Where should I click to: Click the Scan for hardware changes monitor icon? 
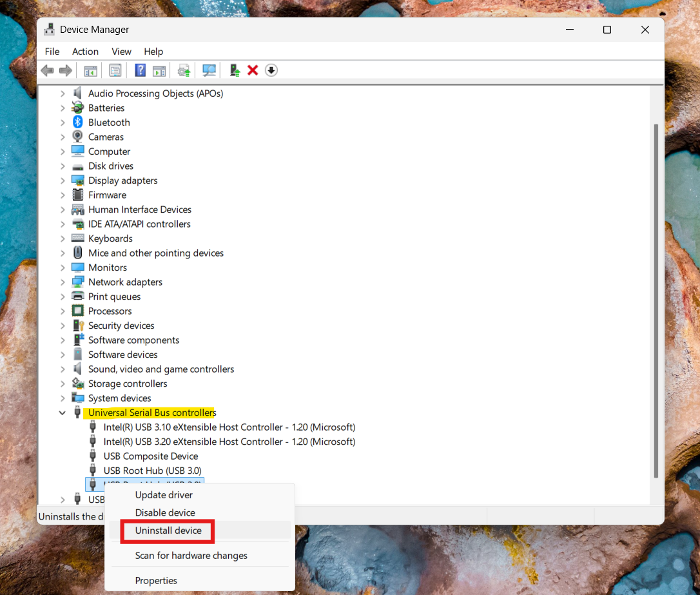point(209,70)
